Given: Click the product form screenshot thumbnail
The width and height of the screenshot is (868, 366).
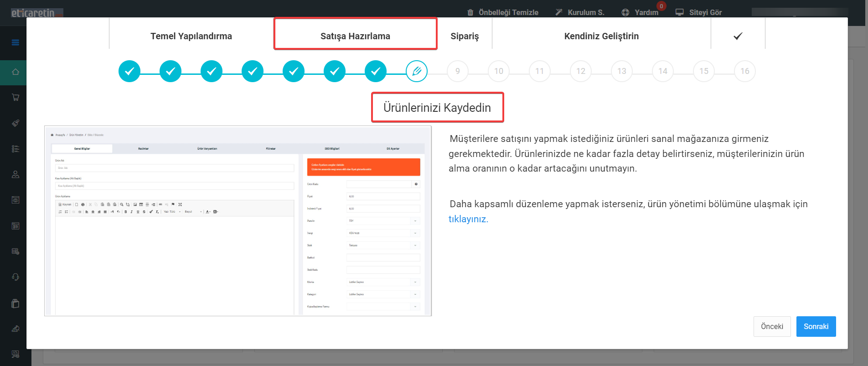Looking at the screenshot, I should click(x=238, y=221).
